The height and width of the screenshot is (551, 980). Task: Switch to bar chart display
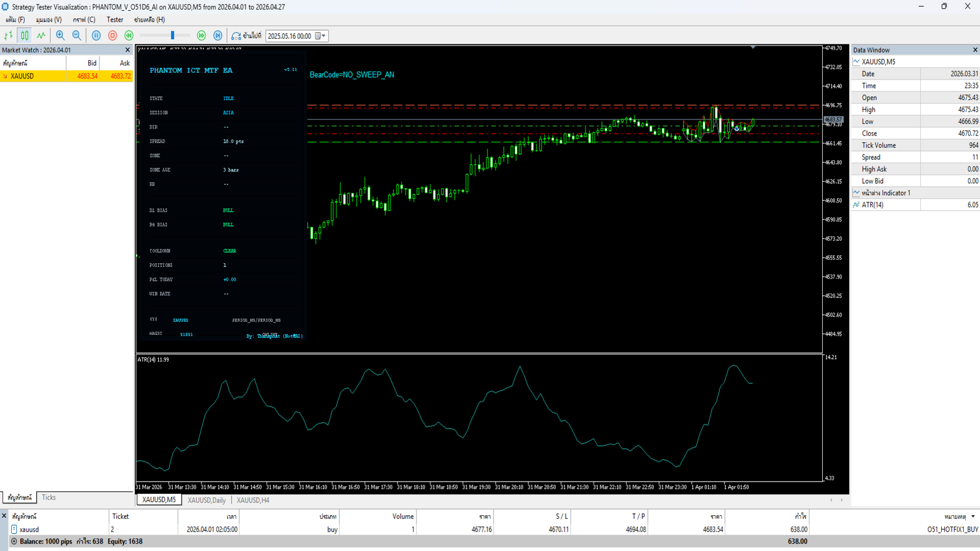click(9, 36)
